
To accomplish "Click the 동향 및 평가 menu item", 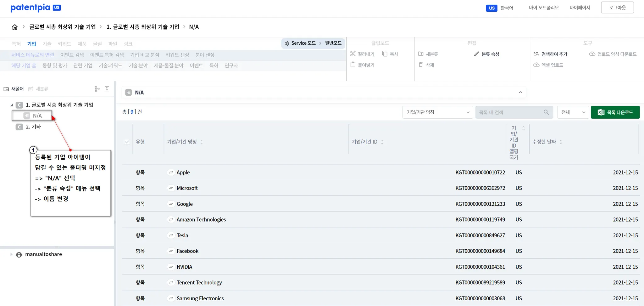I will 55,65.
